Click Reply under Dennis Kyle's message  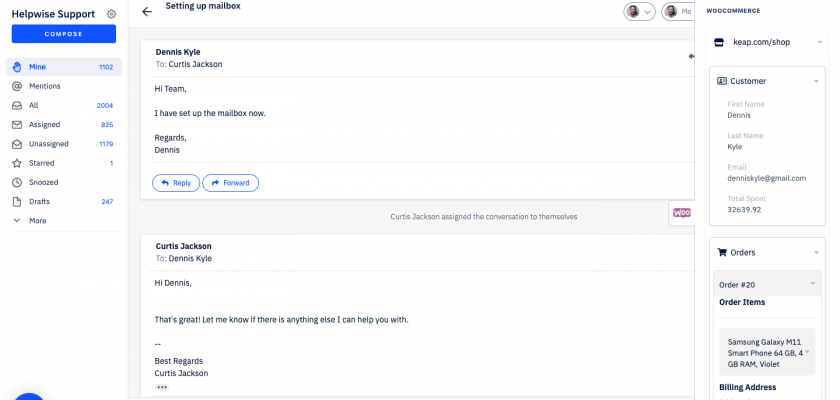click(175, 183)
